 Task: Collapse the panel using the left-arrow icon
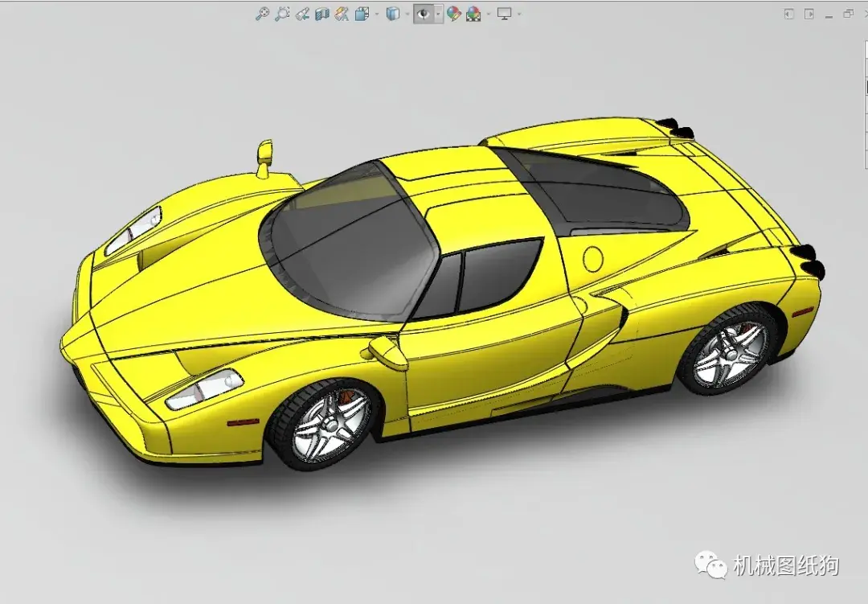[789, 13]
